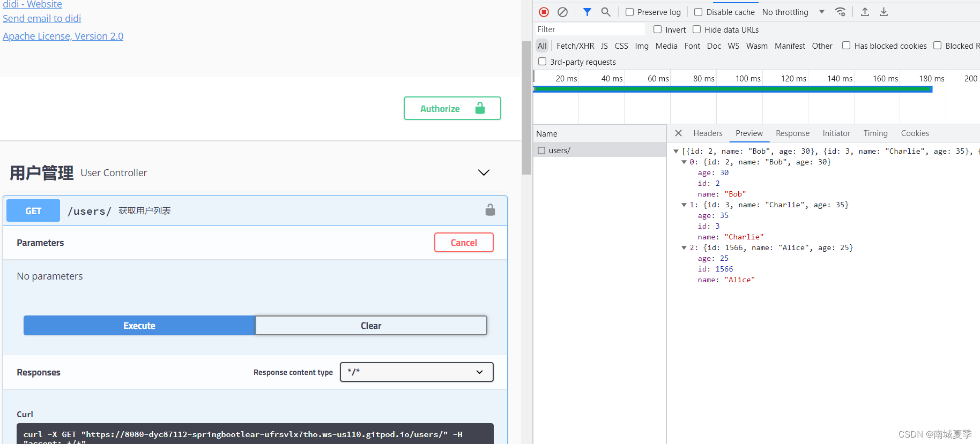
Task: Collapse JSON item 0 Bob
Action: [684, 162]
